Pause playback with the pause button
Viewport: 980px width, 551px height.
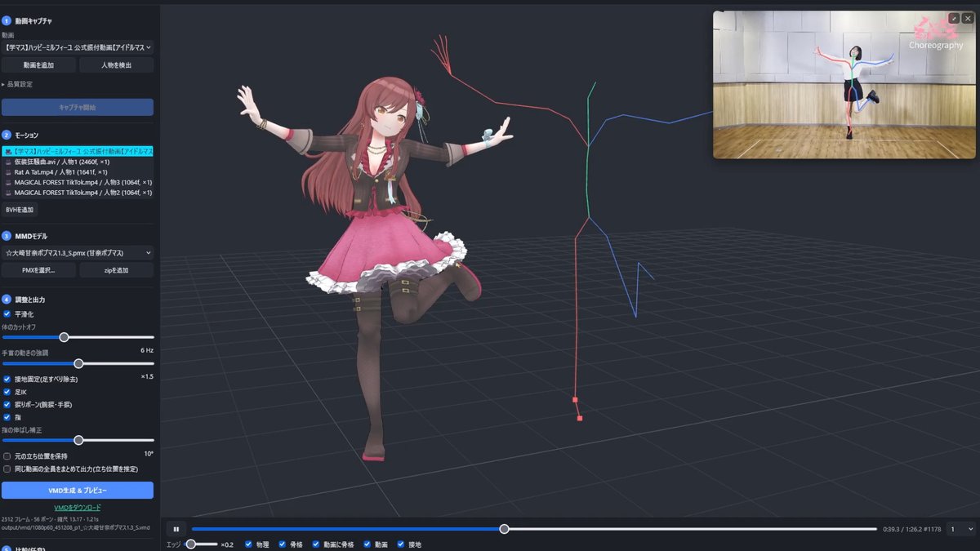tap(176, 529)
